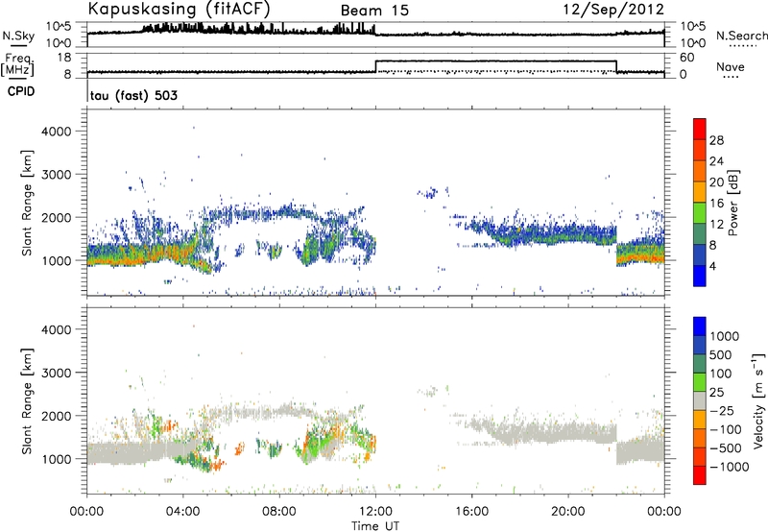Click the 60 tick on Nave axis
Screen dimensions: 768x532
[x=687, y=58]
